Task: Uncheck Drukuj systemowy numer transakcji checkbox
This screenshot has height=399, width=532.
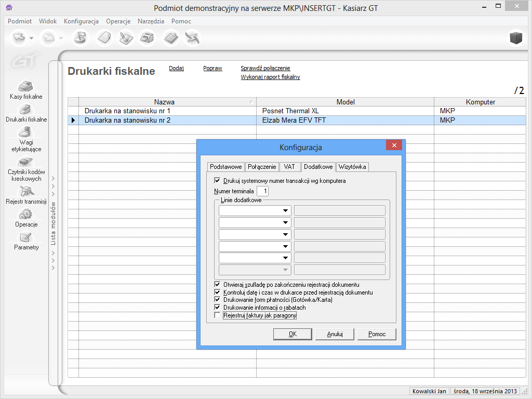Action: (x=217, y=181)
